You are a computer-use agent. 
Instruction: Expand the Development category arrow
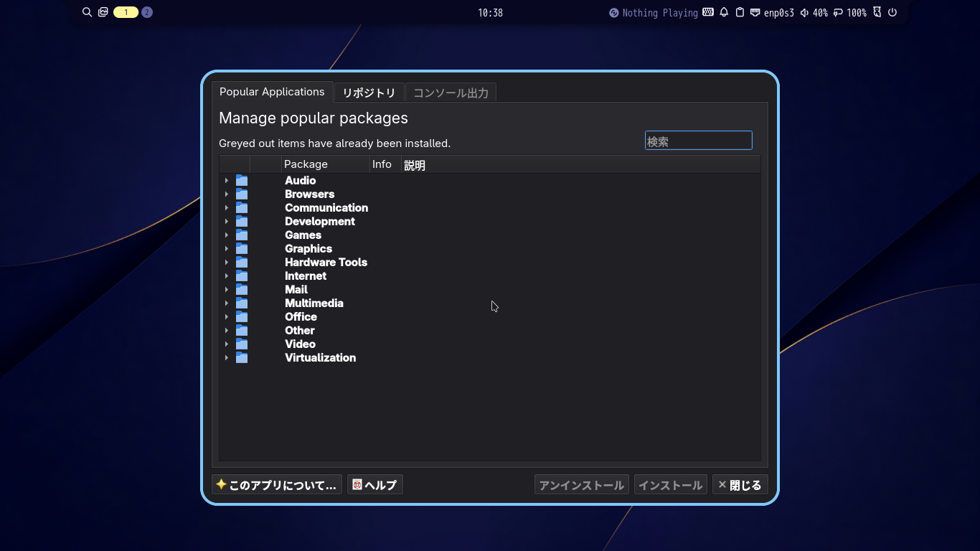coord(227,222)
